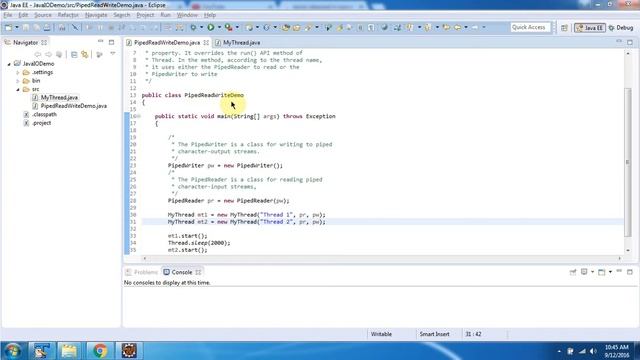640x360 pixels.
Task: Click the Run Last Tool icon with red toolbox
Action: point(229,27)
